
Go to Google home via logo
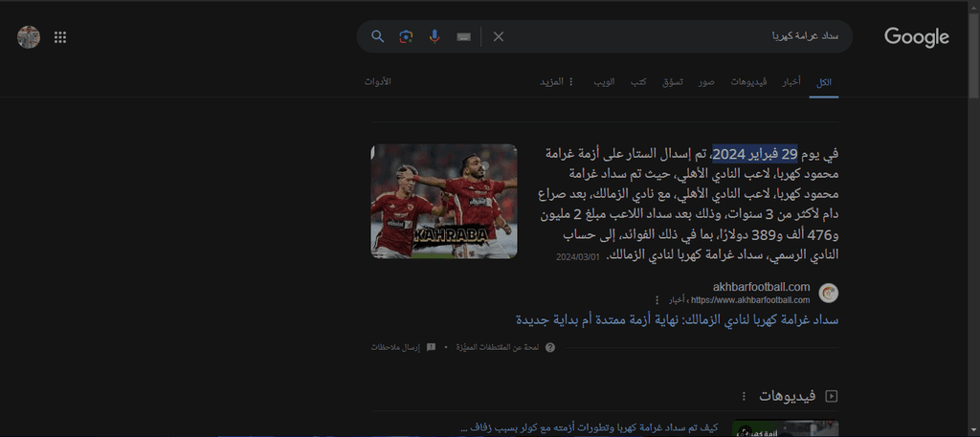(x=916, y=37)
